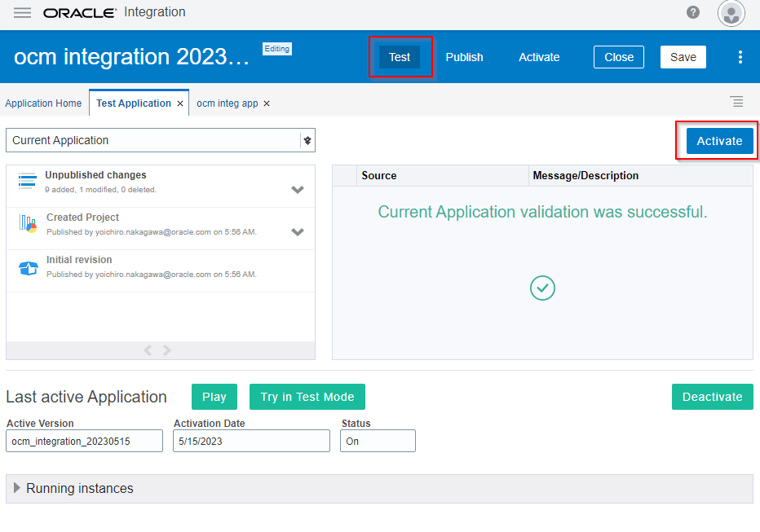Click the Activation Date field
The width and height of the screenshot is (760, 532).
(x=251, y=441)
